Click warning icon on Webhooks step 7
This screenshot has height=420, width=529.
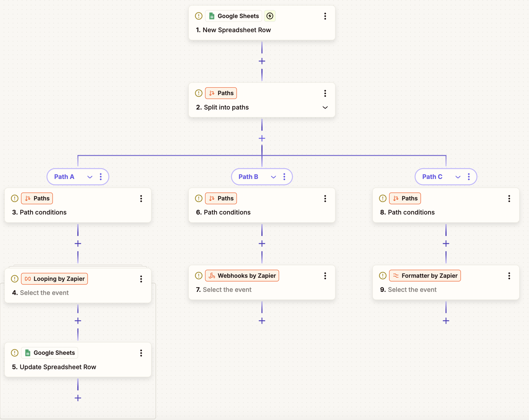[199, 276]
